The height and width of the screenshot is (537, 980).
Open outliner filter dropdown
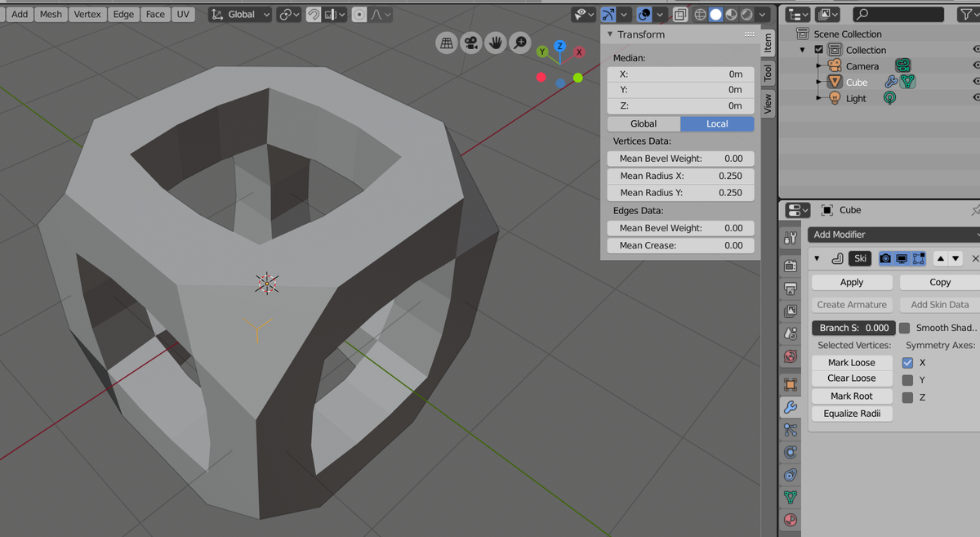tap(969, 15)
